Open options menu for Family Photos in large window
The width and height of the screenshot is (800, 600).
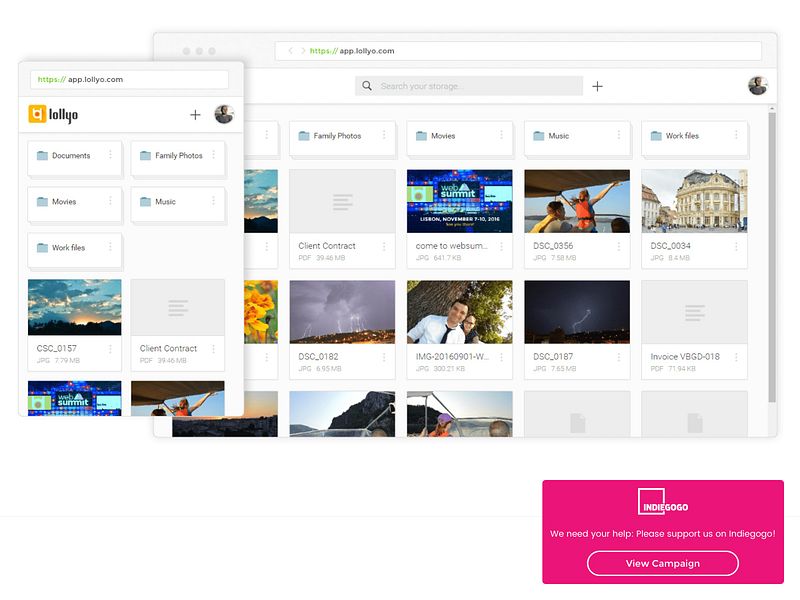point(384,135)
